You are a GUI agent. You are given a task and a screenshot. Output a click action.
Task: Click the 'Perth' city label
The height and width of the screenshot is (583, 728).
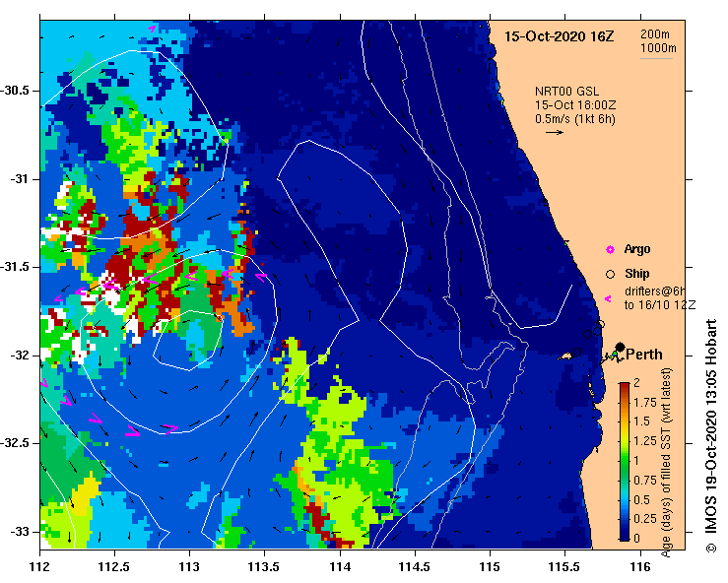click(x=644, y=355)
